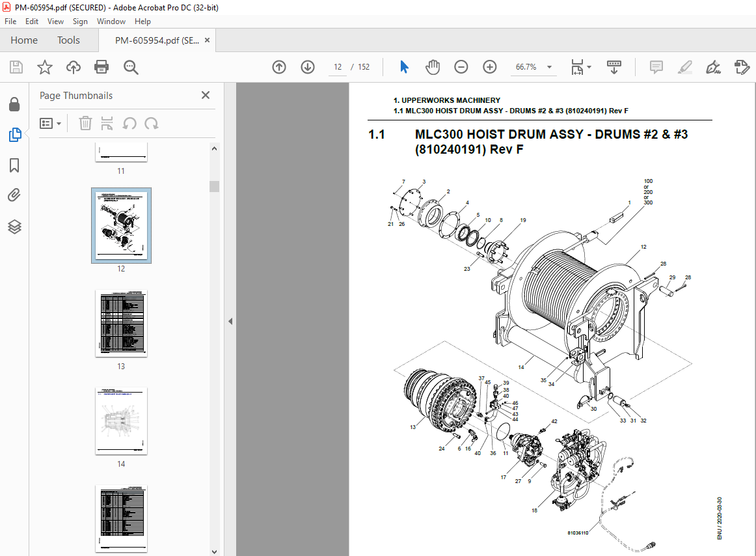Open the Sign document pen tool
This screenshot has height=556, width=756.
tap(713, 67)
